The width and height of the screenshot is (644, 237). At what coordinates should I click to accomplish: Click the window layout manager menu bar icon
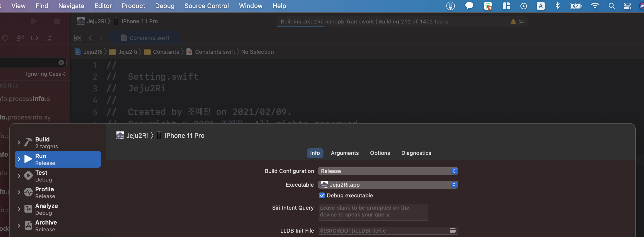click(x=506, y=6)
